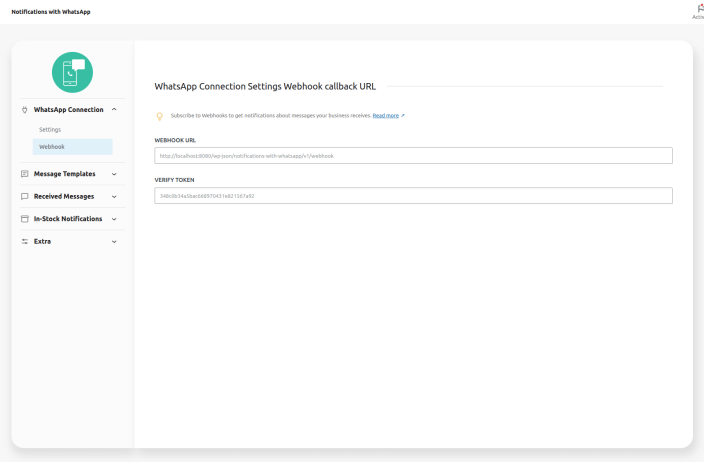Open the Activity icon in top-right corner
Screen dimensions: 704x462
(698, 9)
